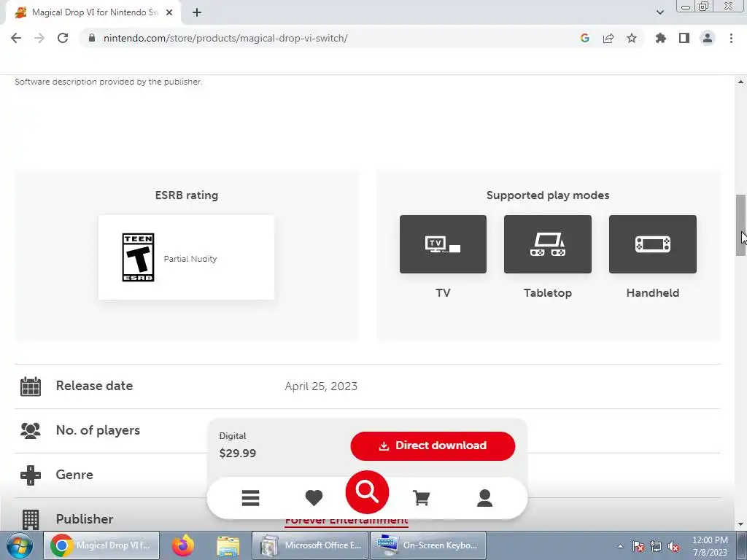This screenshot has height=560, width=747.
Task: Reload the page with the refresh icon
Action: (63, 38)
